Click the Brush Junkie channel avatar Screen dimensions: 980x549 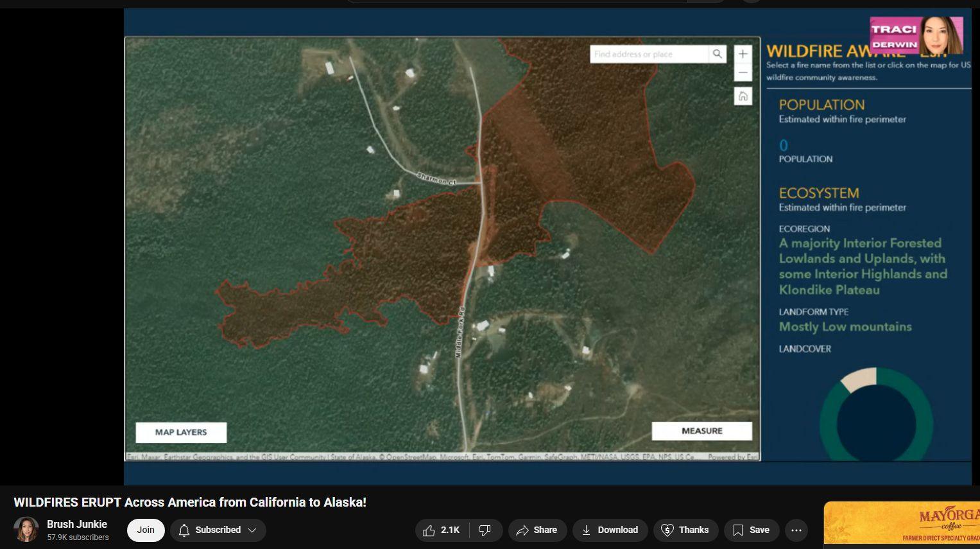click(x=26, y=530)
